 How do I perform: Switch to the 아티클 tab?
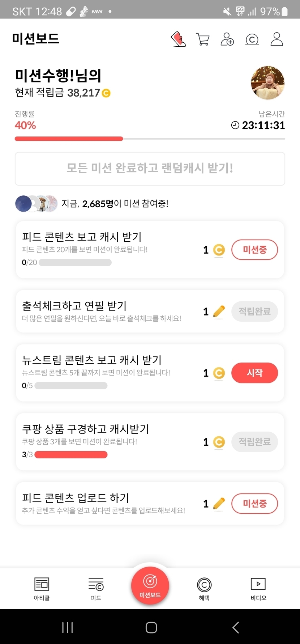42,589
